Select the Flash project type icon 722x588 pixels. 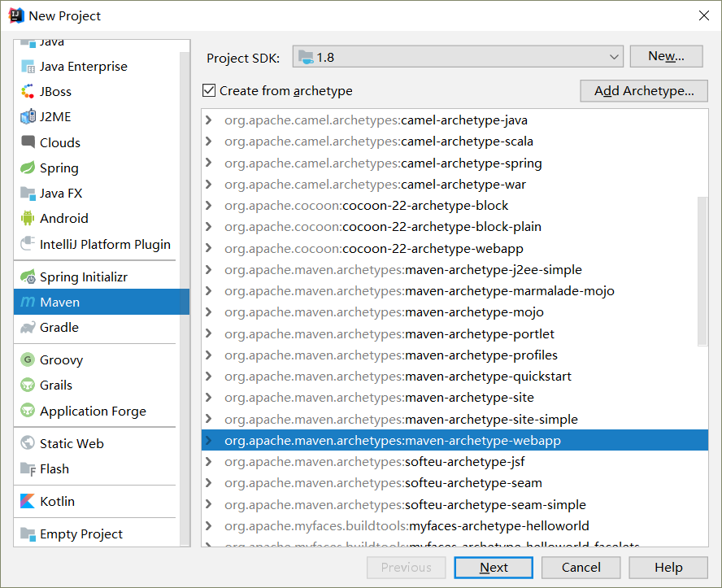tap(27, 468)
